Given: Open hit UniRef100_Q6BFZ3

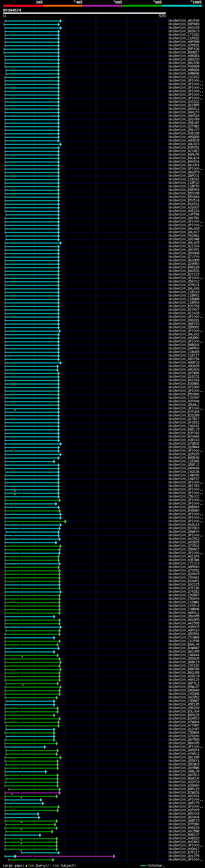Looking at the screenshot, I should click(x=184, y=821).
